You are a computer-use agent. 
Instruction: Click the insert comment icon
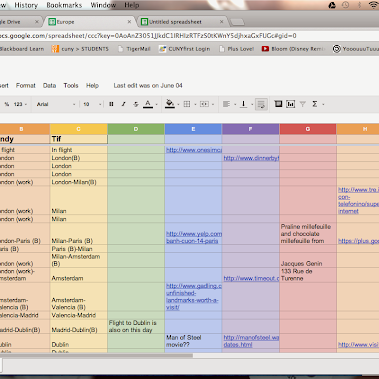coord(278,104)
